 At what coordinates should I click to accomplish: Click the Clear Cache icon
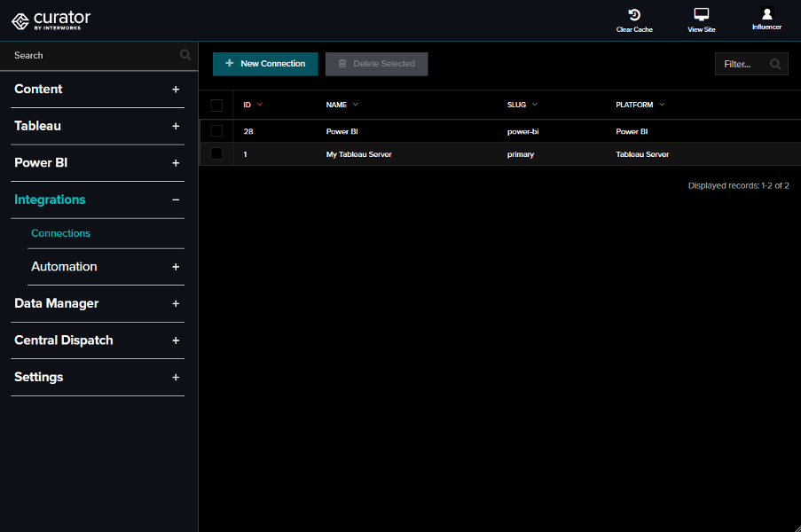[634, 15]
